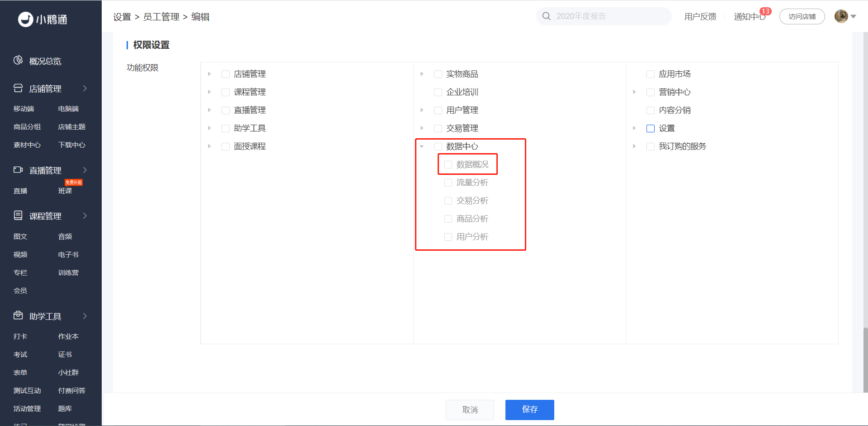868x426 pixels.
Task: Open 训练营 in the sidebar menu
Action: coord(68,273)
